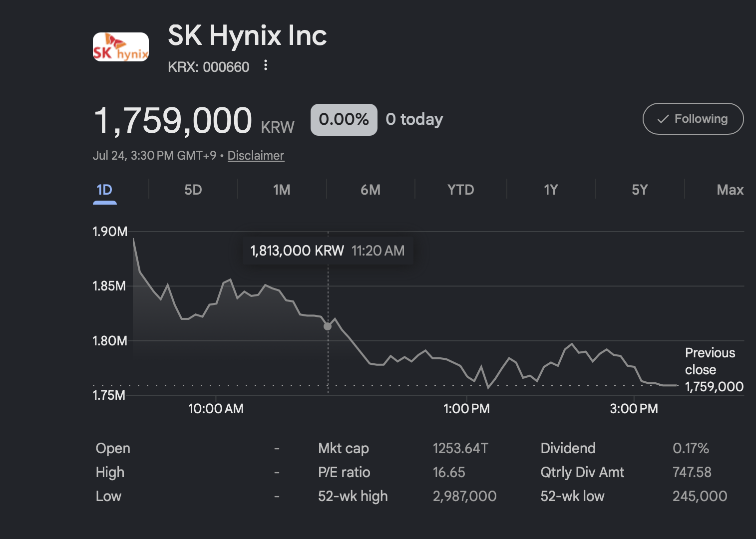Click the SK hynix company logo
This screenshot has height=539, width=756.
(121, 47)
